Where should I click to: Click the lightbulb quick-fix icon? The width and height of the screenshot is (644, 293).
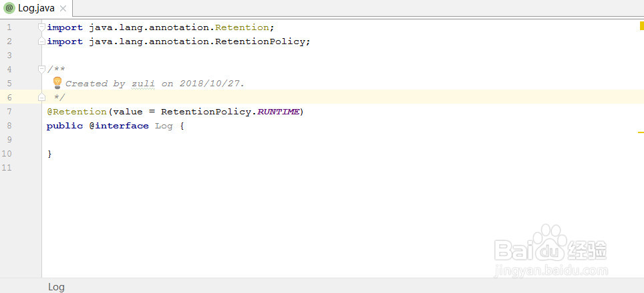click(57, 82)
